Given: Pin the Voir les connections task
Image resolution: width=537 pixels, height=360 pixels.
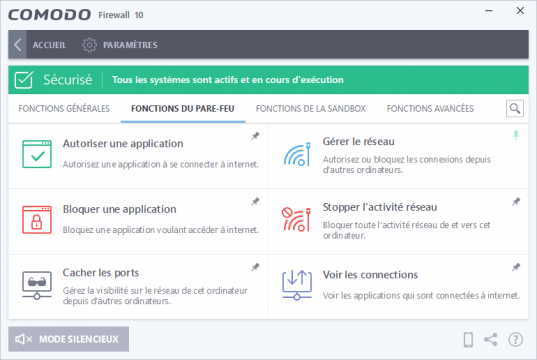Looking at the screenshot, I should [516, 267].
